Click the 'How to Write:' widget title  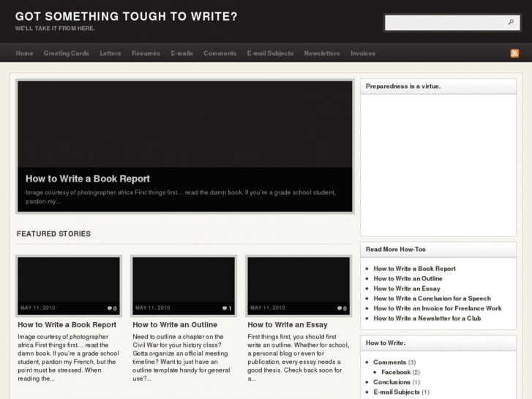click(x=386, y=343)
